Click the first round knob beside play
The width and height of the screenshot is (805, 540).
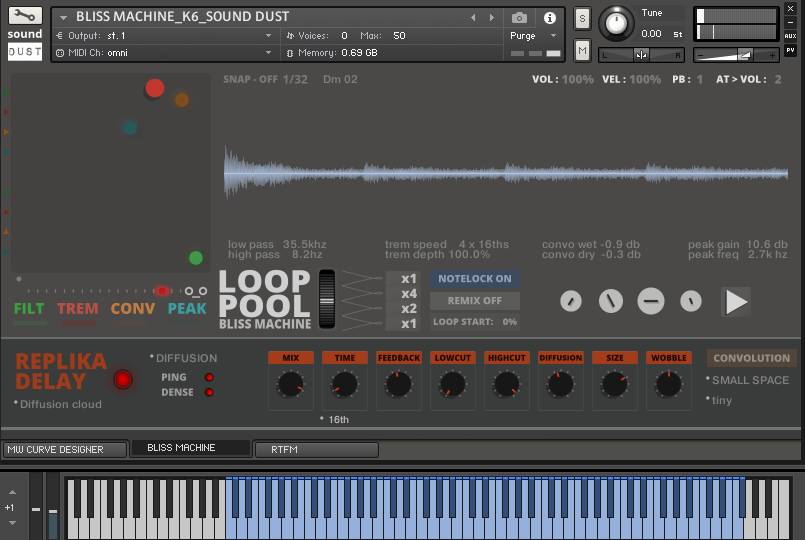(571, 301)
